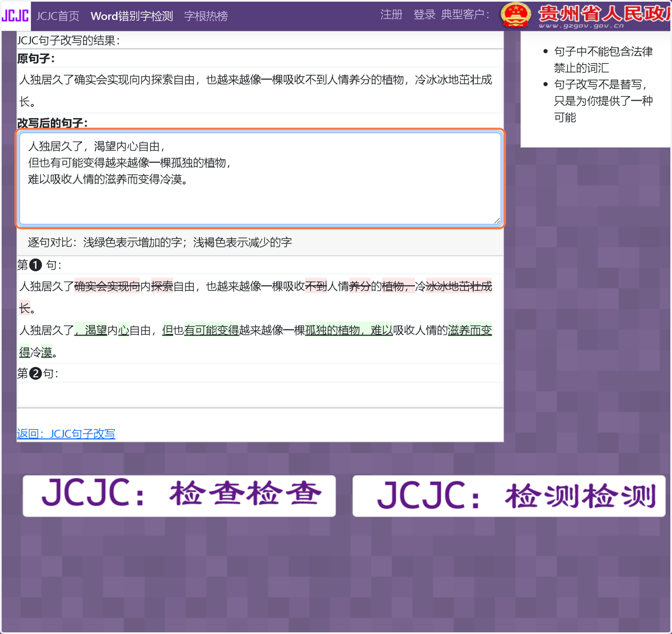Click the 第2句 heading
The height and width of the screenshot is (634, 672).
pos(38,373)
